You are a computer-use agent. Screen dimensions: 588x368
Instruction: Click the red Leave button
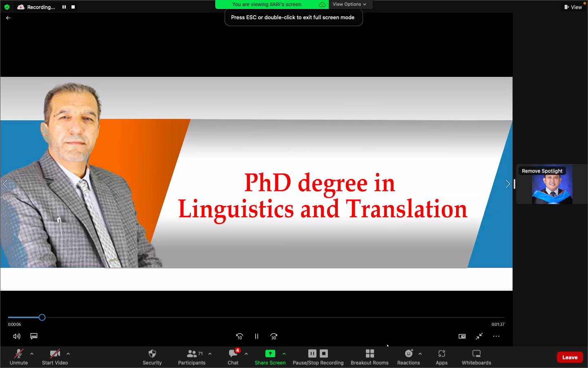coord(570,357)
